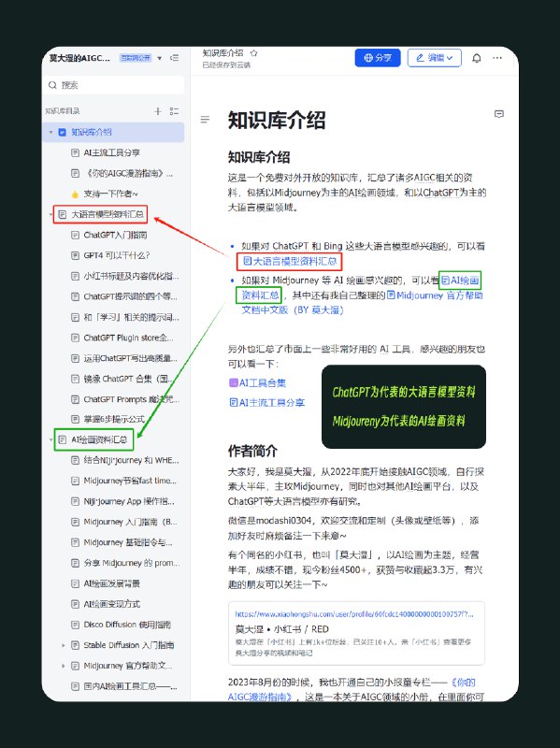Viewport: 560px width, 748px height.
Task: Click the 知识库介绍 breadcrumb title in header
Action: [x=223, y=53]
